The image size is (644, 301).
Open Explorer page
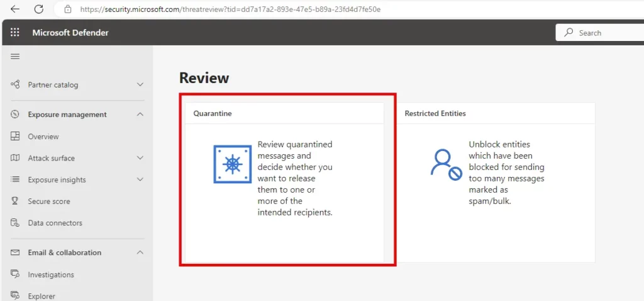(42, 296)
